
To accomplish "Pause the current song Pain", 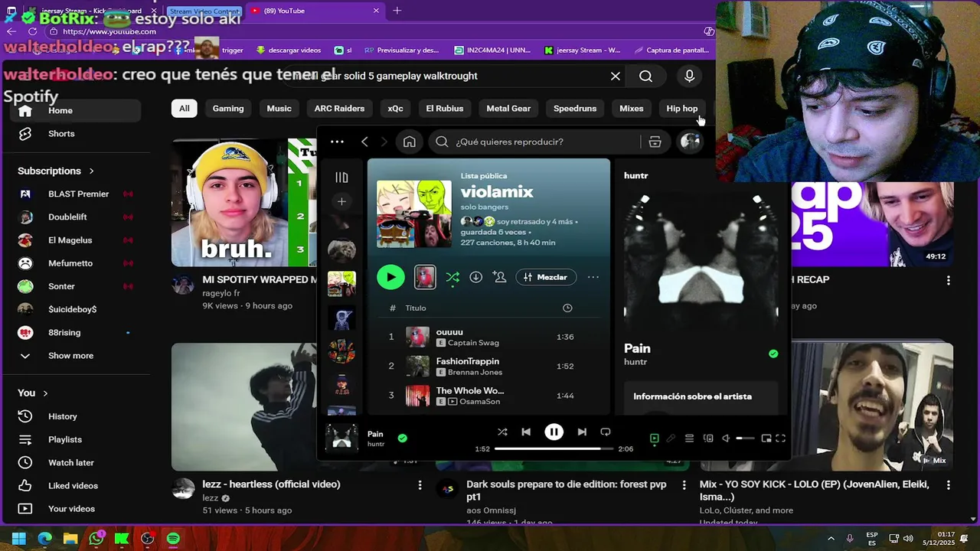I will pyautogui.click(x=554, y=432).
